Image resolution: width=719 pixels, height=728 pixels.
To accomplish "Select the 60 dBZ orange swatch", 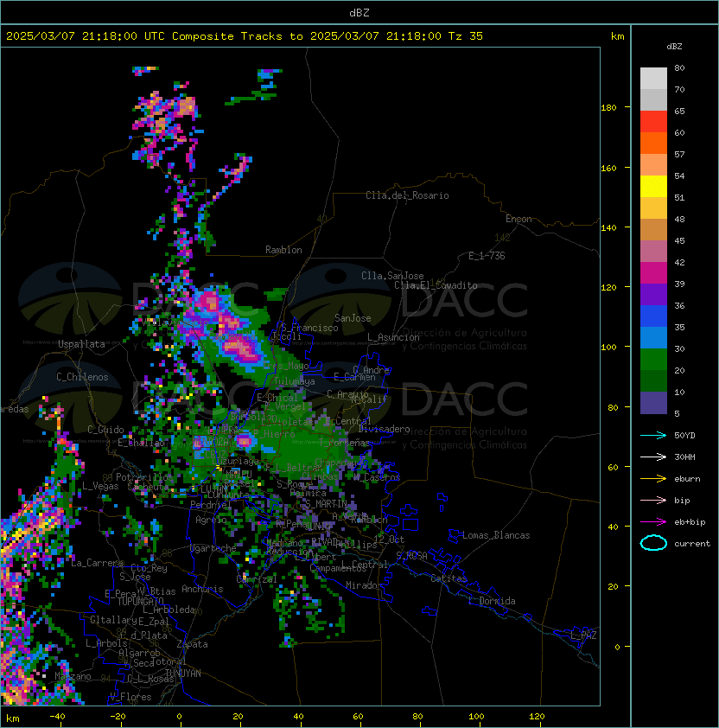I will [x=653, y=143].
